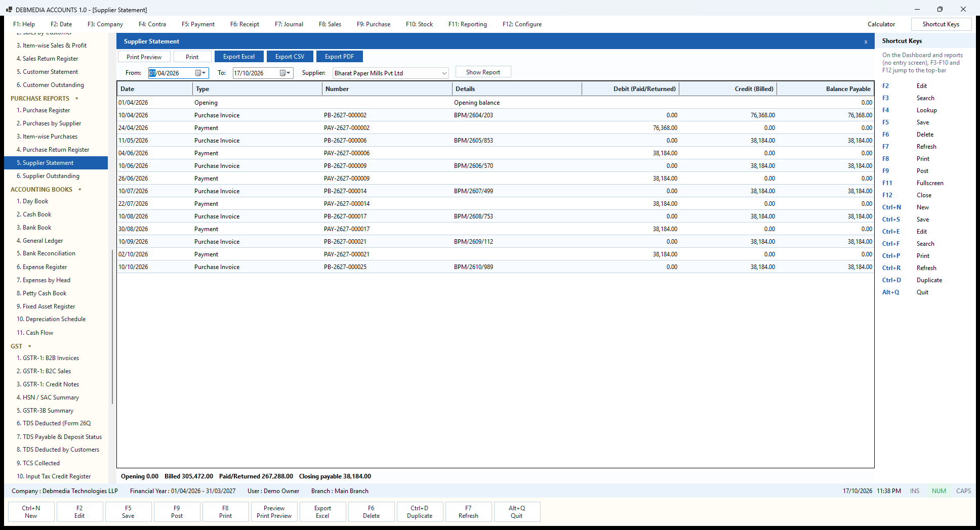Click the F6 Delete bottom button

click(x=371, y=512)
